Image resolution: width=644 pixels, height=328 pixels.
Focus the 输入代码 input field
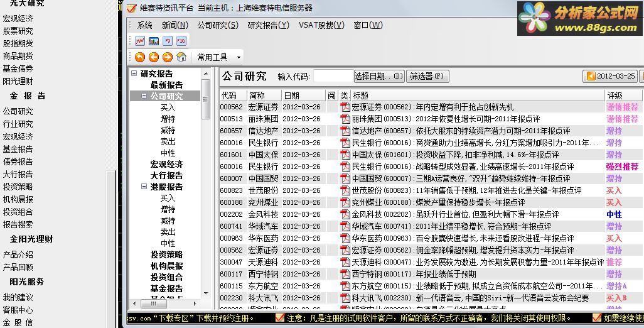[x=333, y=76]
